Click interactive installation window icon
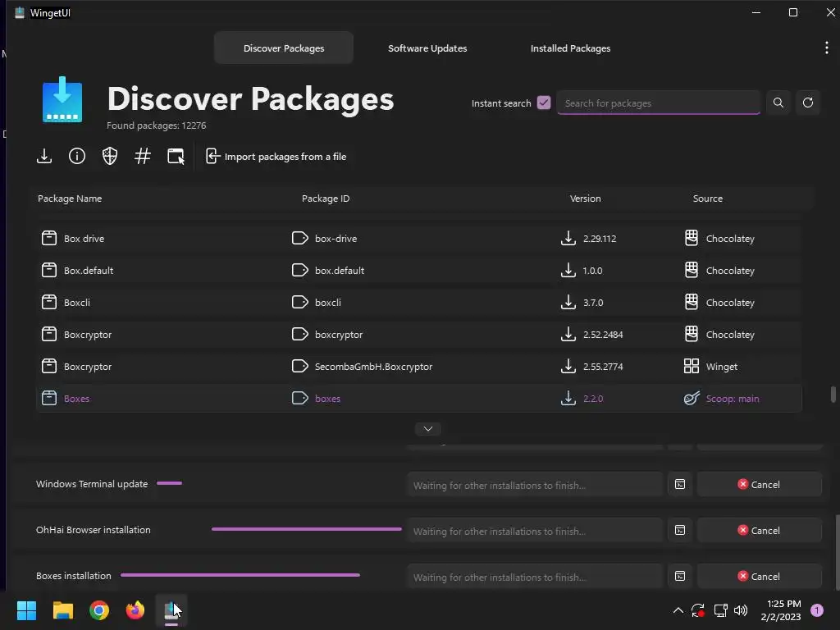This screenshot has height=630, width=840. 176,157
